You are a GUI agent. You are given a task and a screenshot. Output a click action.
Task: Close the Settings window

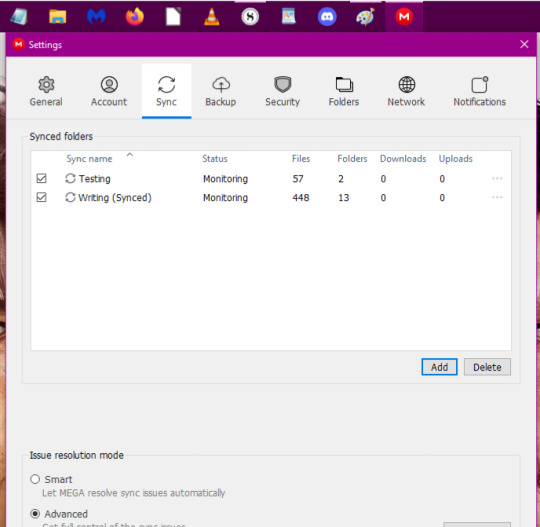[524, 44]
